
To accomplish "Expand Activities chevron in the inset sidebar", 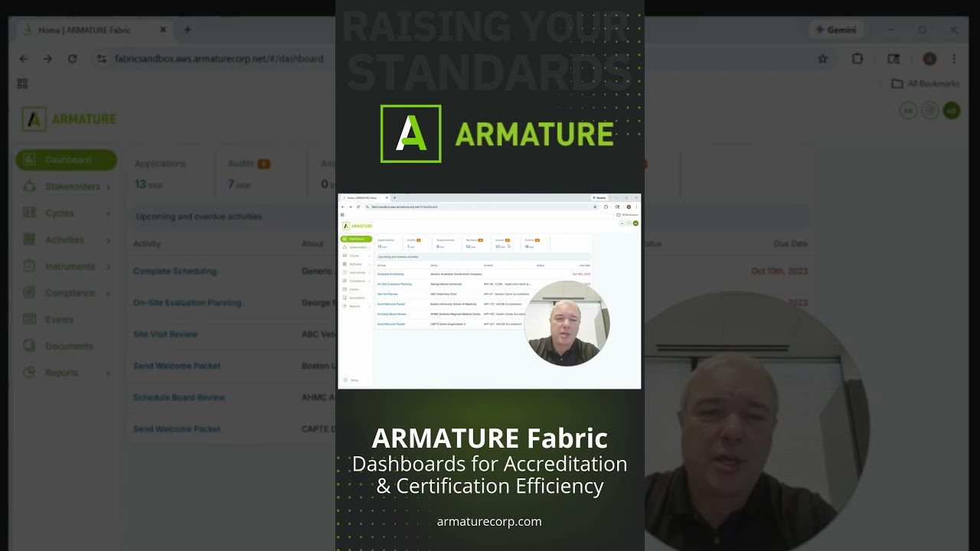I will (369, 264).
